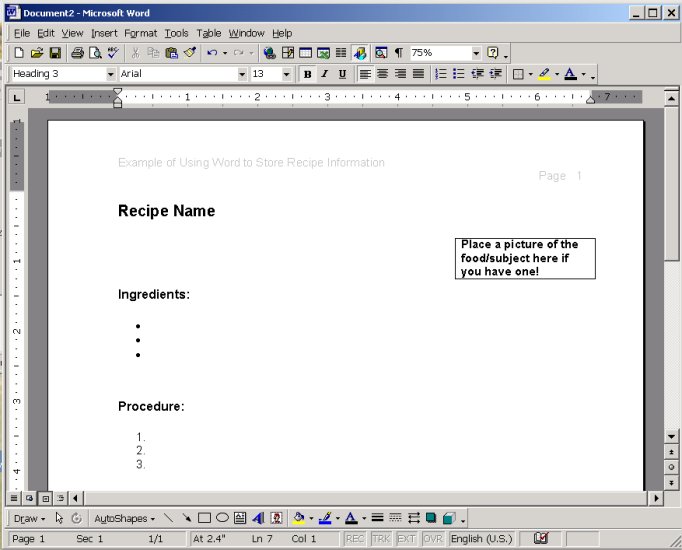Open the Table menu
The image size is (682, 550).
click(208, 33)
